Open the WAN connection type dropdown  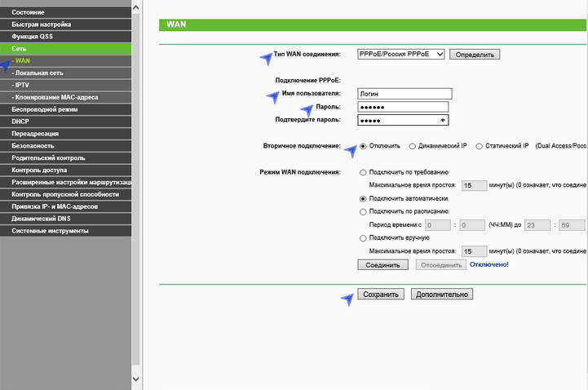tap(400, 54)
